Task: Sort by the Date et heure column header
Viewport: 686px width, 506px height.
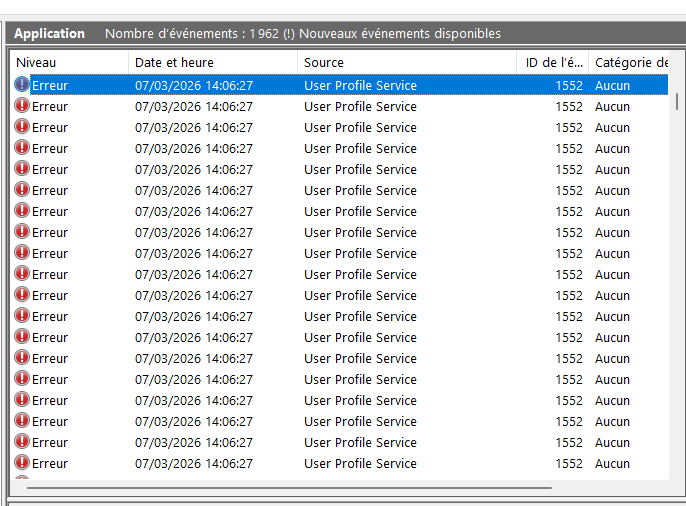Action: coord(213,63)
